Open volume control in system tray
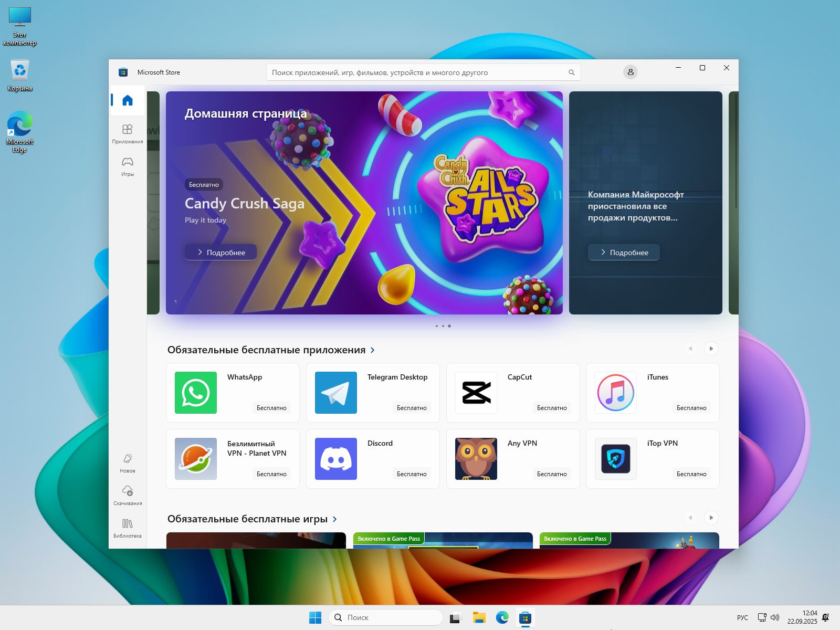840x630 pixels. [775, 617]
